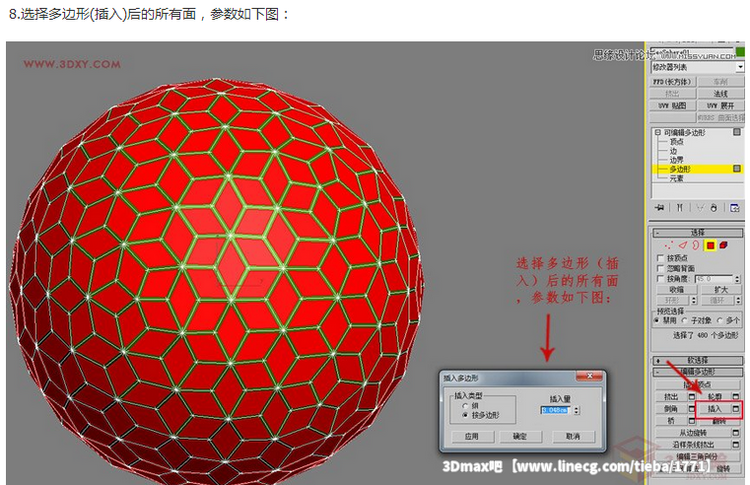Click the 从边旋转 button
Viewport: 750px width, 485px height.
point(693,433)
